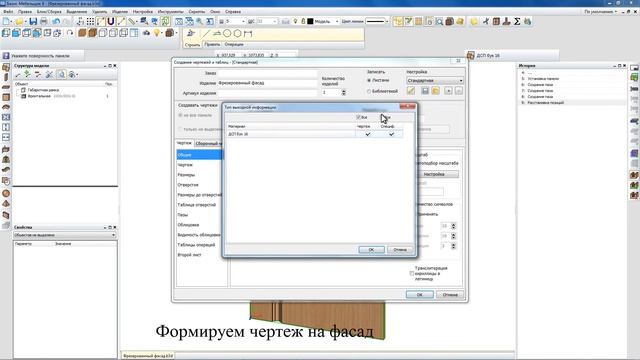Image resolution: width=640 pixels, height=360 pixels.
Task: Click OK in the drawings creation dialog
Action: click(420, 295)
